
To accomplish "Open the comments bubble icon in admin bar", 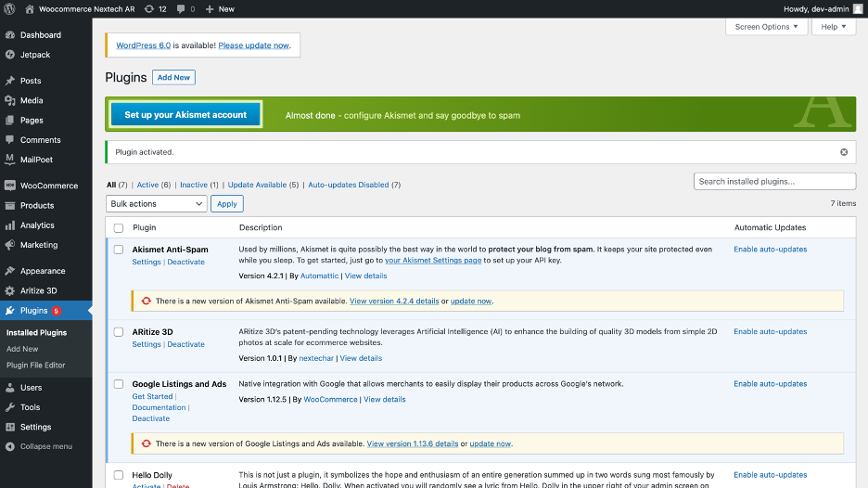I will (x=181, y=9).
